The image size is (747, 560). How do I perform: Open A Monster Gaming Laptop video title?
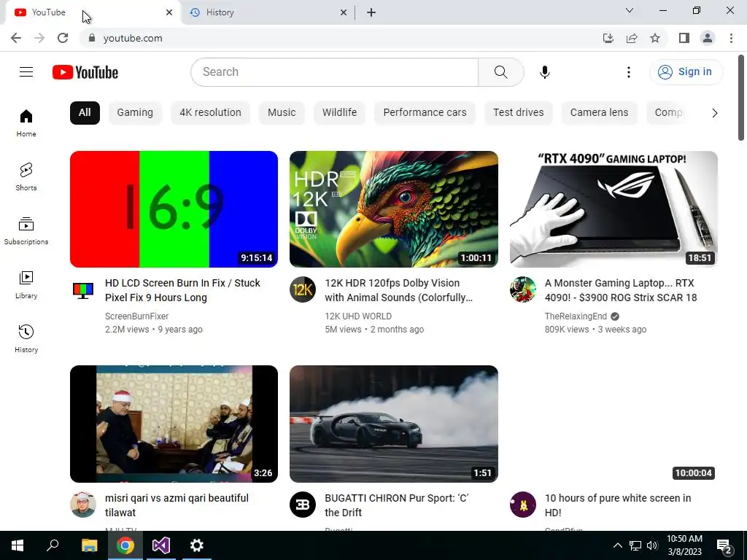(x=621, y=290)
